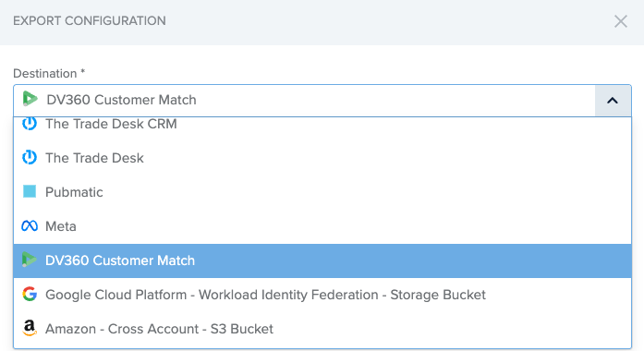Click the Export Configuration header title

point(90,21)
